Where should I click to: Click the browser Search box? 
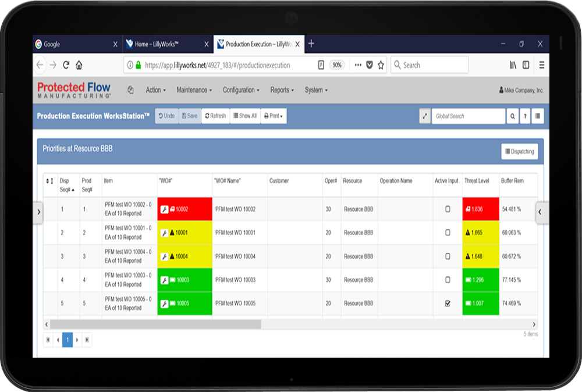coord(430,65)
